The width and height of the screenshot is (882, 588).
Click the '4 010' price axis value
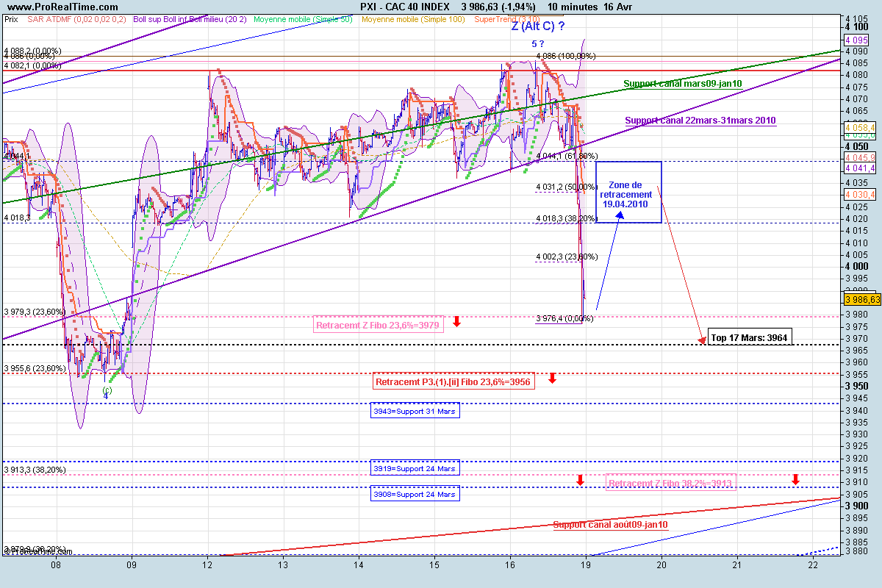pyautogui.click(x=858, y=243)
